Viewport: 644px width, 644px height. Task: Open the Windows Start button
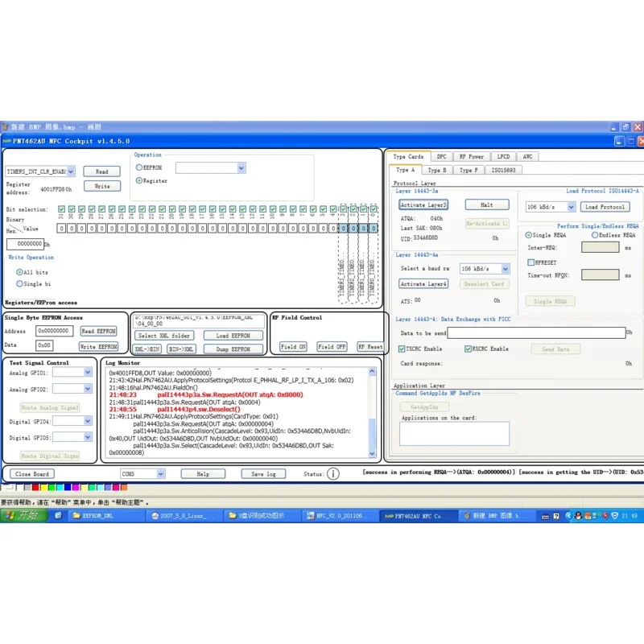pyautogui.click(x=24, y=515)
